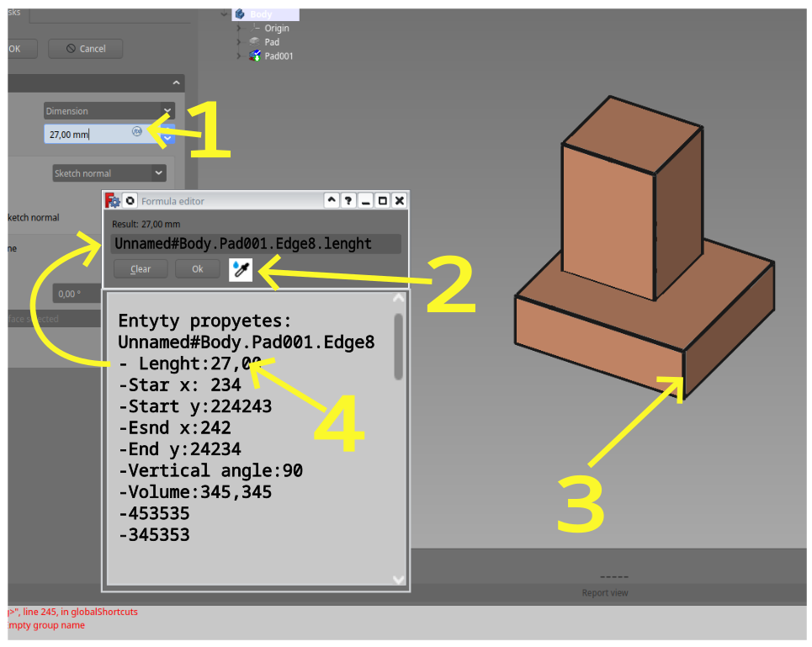Expand the Pad001 tree node
Screen dimensions: 812x647
tap(239, 56)
